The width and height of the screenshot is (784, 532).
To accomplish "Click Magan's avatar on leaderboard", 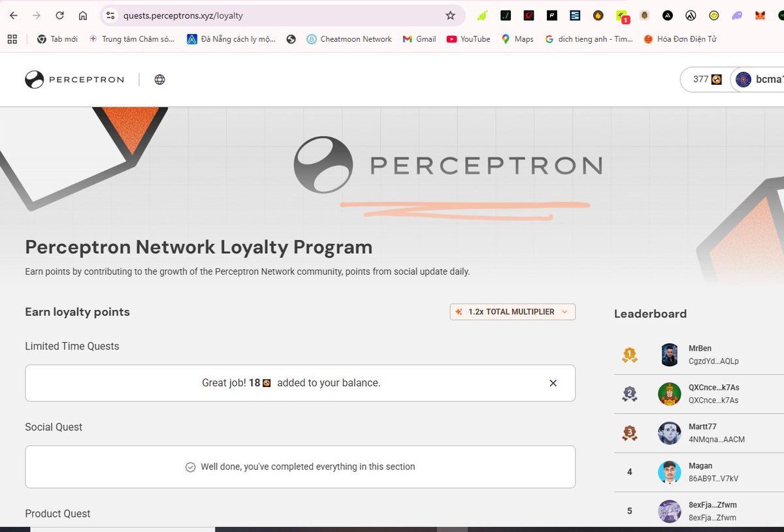I will [670, 473].
